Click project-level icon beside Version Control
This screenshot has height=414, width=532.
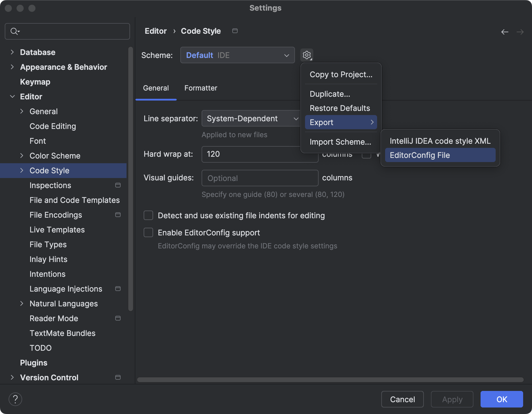[x=118, y=377]
